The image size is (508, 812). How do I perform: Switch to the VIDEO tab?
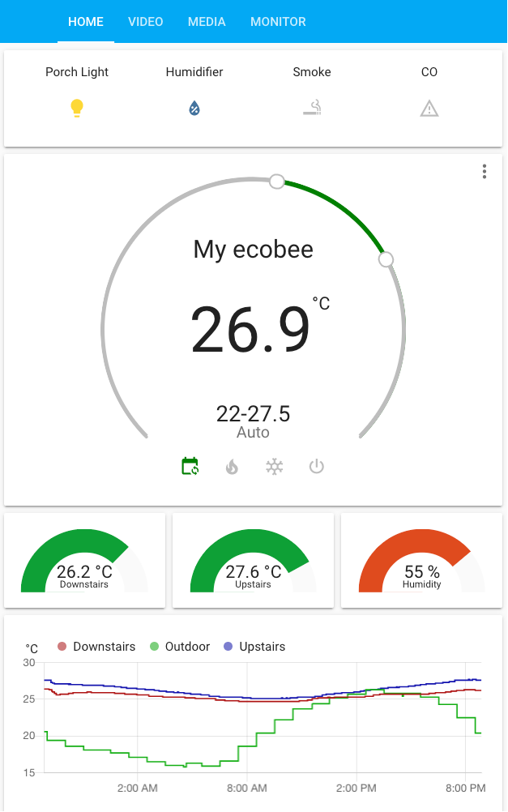pos(146,22)
